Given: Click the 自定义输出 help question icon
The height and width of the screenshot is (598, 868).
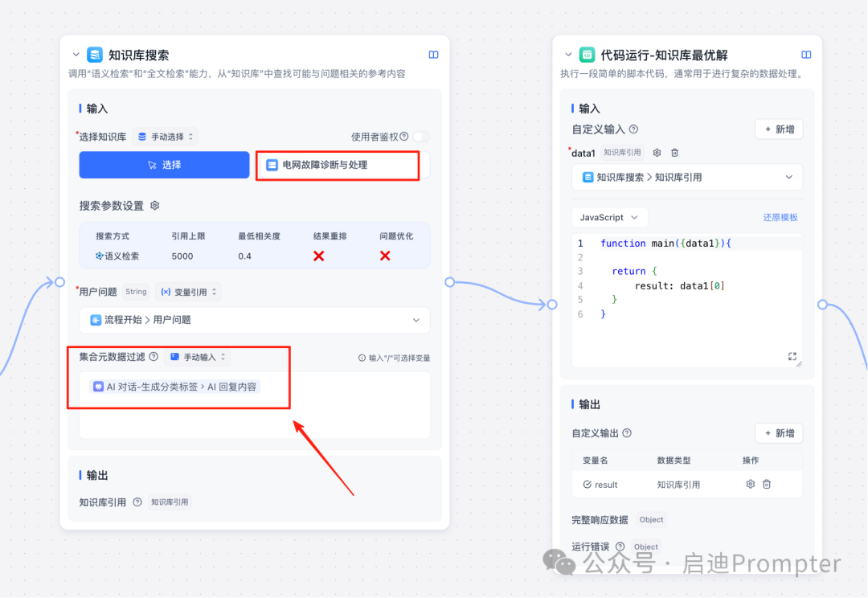Looking at the screenshot, I should click(x=627, y=433).
